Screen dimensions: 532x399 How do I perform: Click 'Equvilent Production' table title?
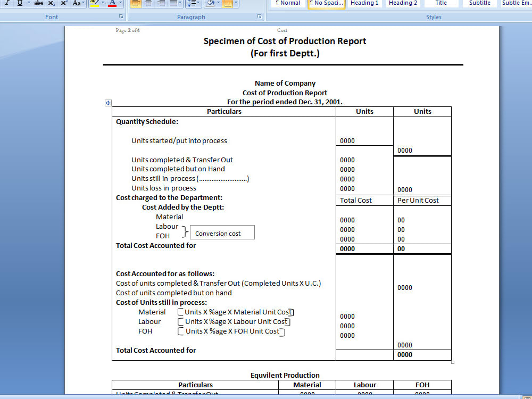click(285, 375)
